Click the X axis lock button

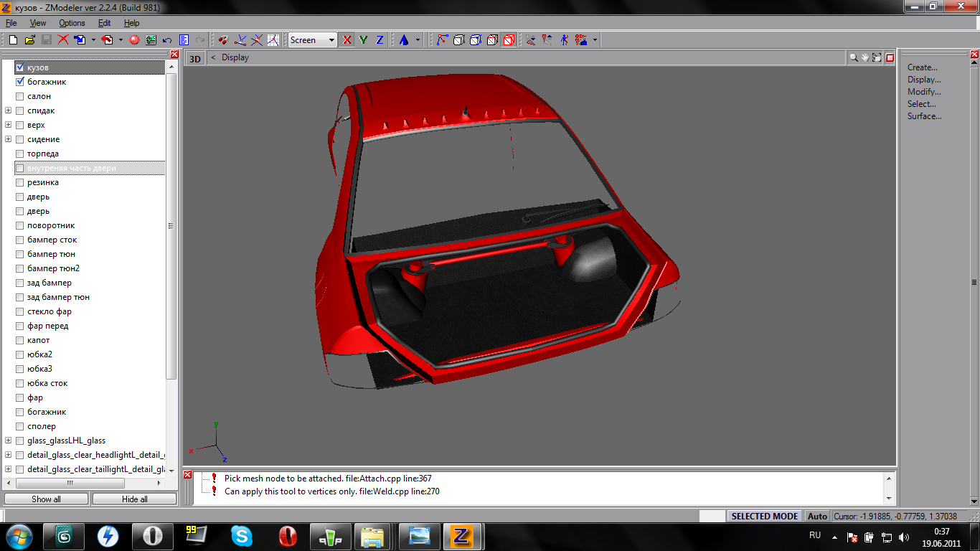point(347,40)
